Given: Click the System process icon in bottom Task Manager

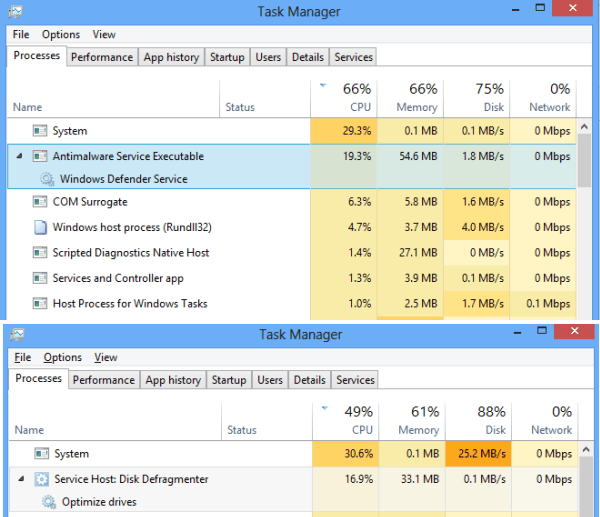Looking at the screenshot, I should click(42, 454).
